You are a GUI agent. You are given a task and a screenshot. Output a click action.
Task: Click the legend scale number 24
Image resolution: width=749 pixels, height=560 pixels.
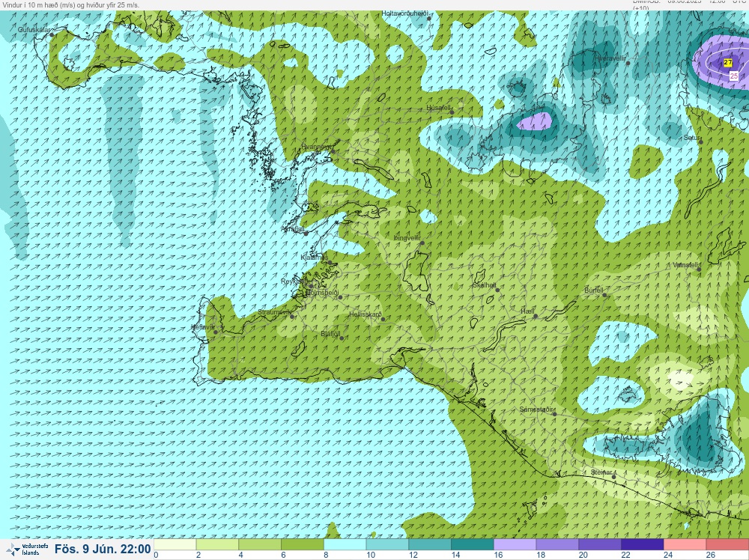pyautogui.click(x=667, y=556)
